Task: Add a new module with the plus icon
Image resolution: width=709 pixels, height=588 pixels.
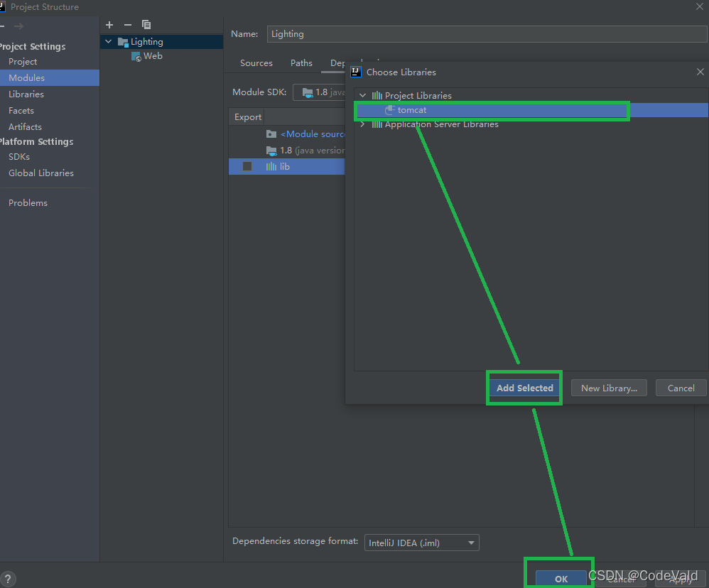Action: (109, 25)
